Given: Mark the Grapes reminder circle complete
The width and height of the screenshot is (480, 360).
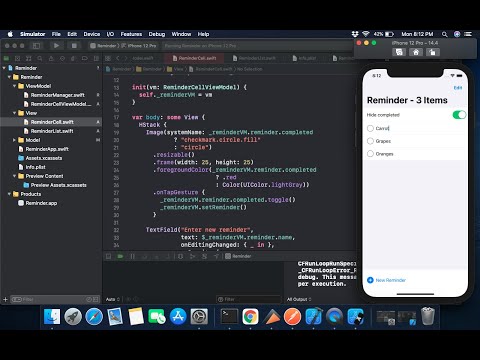Looking at the screenshot, I should [370, 141].
